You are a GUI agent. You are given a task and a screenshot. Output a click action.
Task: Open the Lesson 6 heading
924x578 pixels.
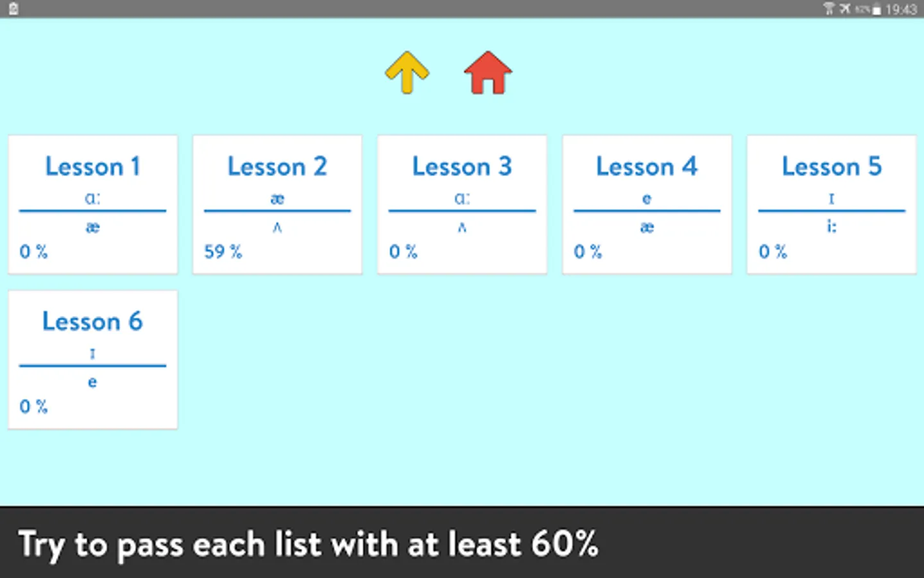(92, 322)
